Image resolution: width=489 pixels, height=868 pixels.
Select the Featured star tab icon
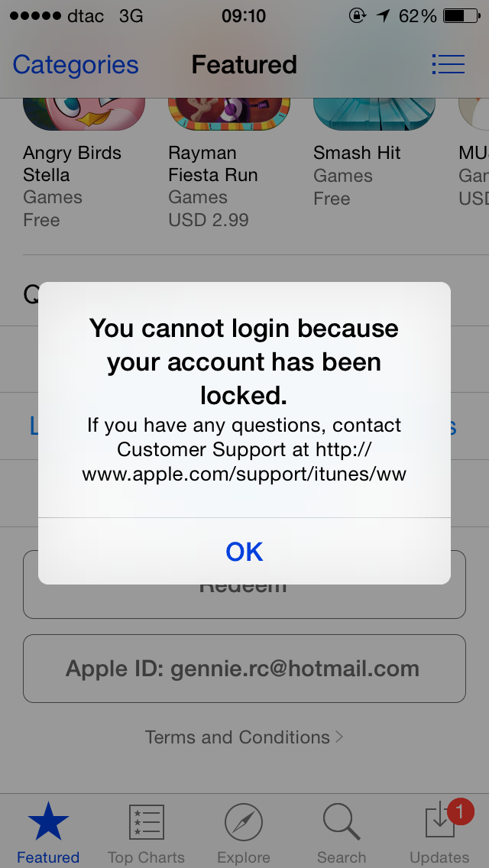pyautogui.click(x=48, y=821)
